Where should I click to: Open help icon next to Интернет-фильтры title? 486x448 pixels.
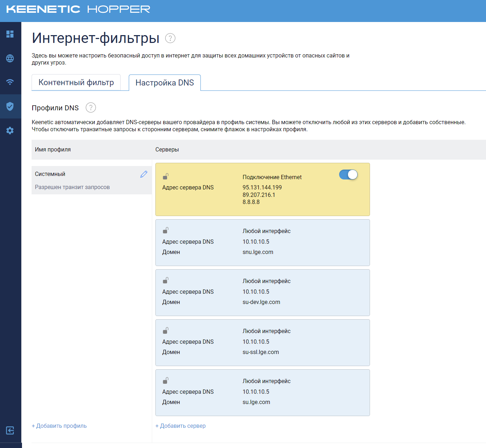coord(170,38)
